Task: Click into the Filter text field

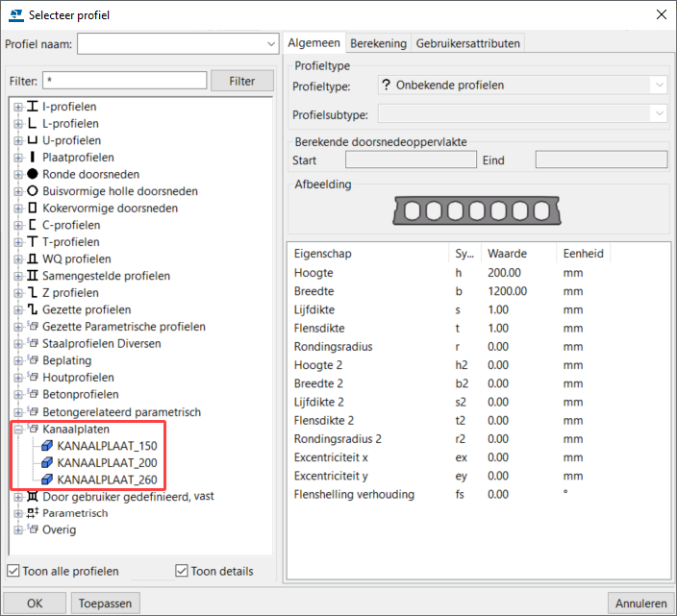Action: point(124,81)
